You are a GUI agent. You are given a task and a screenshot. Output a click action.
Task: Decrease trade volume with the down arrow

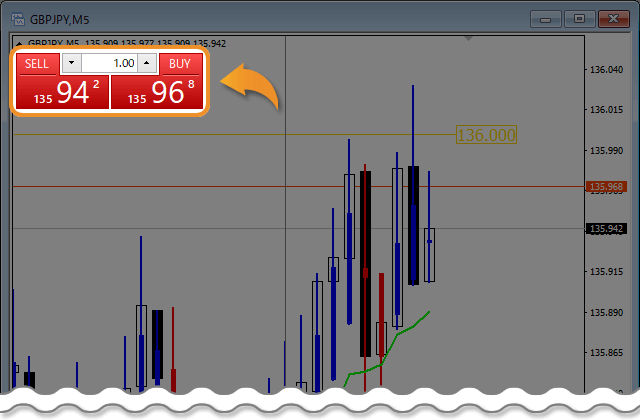(x=71, y=64)
